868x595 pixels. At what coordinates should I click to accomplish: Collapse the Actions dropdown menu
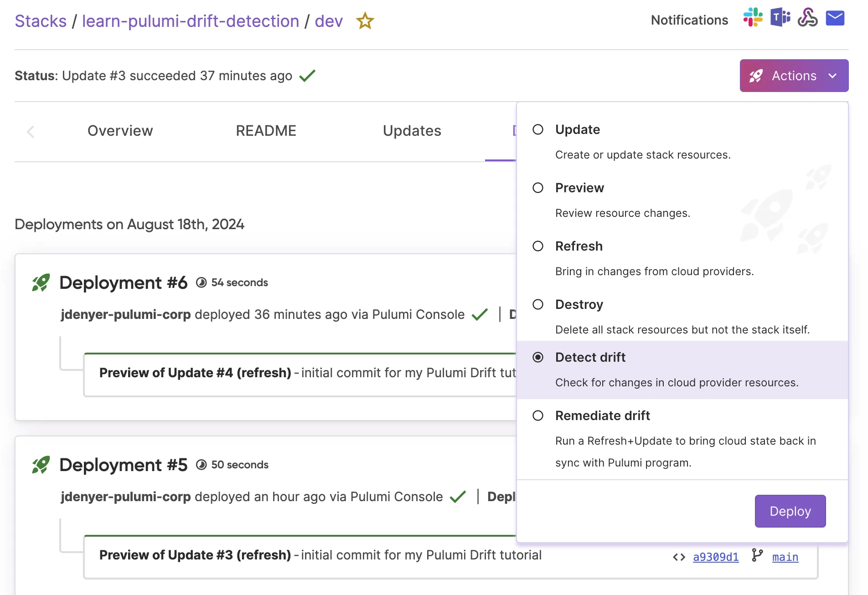tap(794, 76)
